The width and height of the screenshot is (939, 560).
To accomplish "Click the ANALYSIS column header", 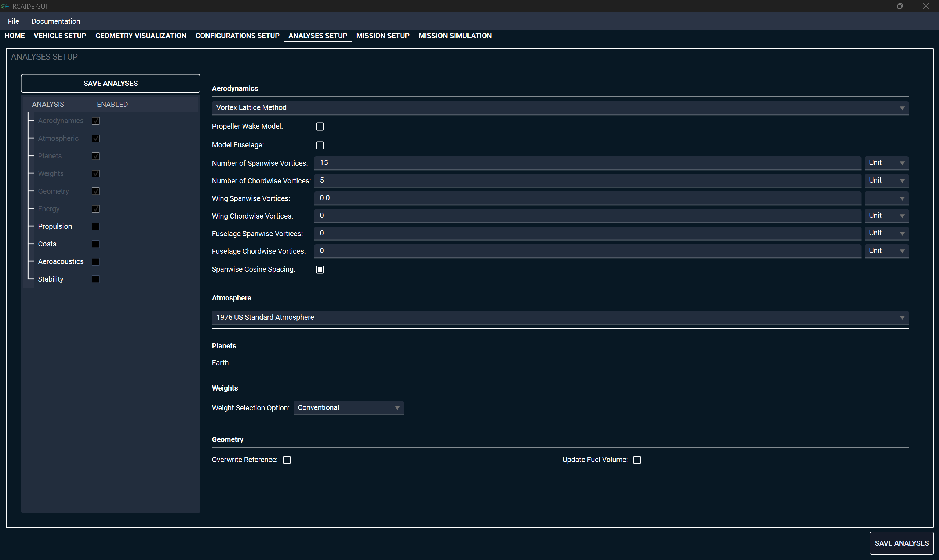I will [x=48, y=104].
